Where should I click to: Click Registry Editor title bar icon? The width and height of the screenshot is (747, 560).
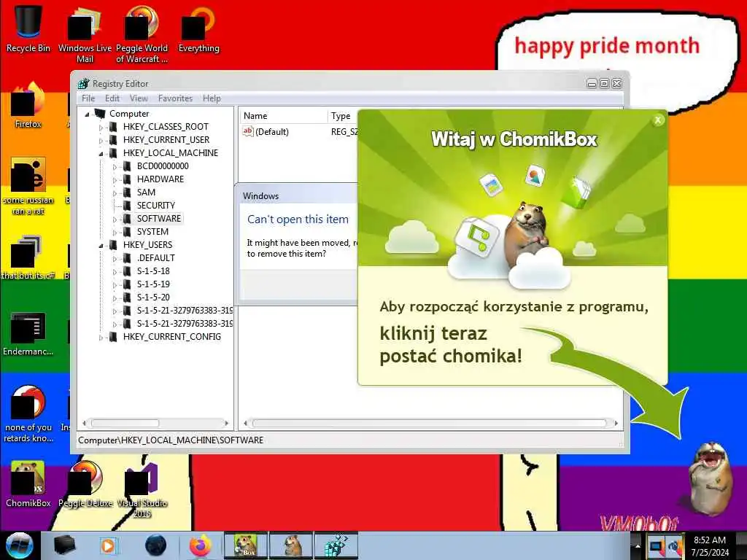click(84, 83)
